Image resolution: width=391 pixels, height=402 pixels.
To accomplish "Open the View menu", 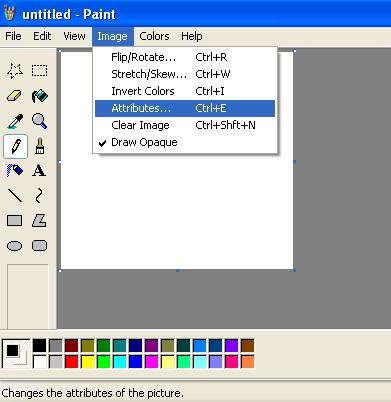I will [74, 36].
